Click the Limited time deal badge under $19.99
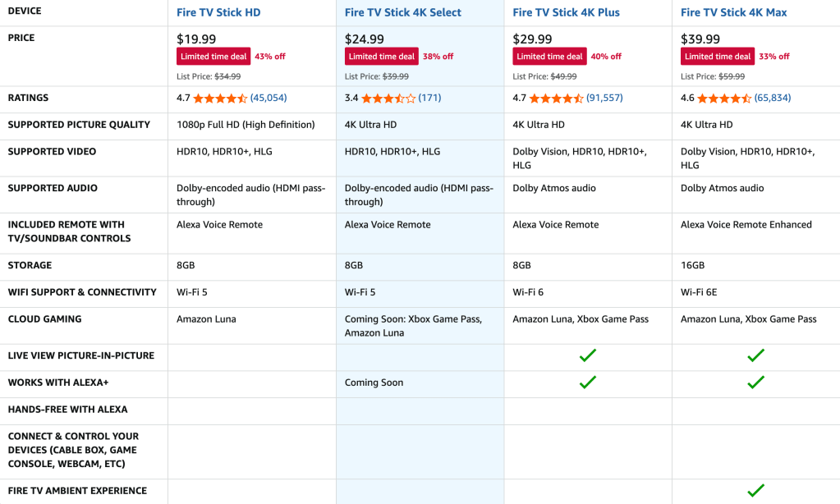 point(213,57)
